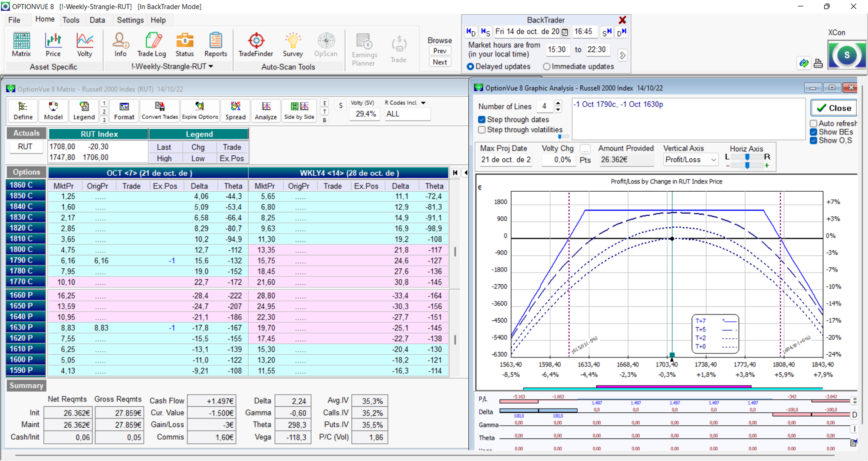Open the Volty chart icon

point(85,45)
